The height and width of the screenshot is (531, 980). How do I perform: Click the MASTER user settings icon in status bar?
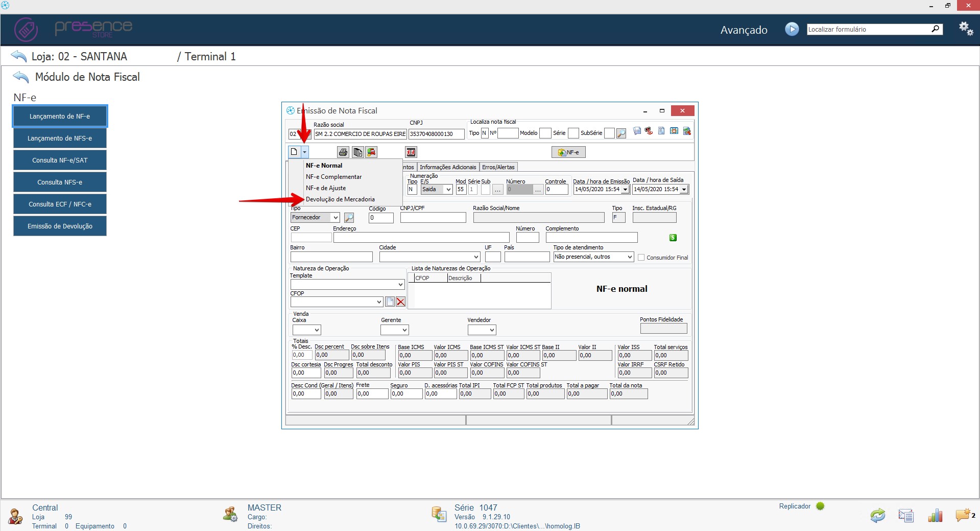[x=230, y=514]
